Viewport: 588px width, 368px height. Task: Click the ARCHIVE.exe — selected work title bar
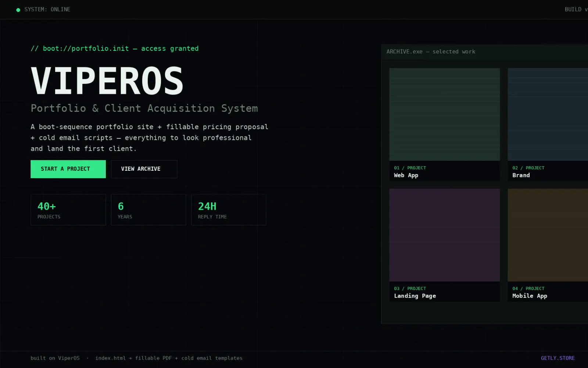485,52
